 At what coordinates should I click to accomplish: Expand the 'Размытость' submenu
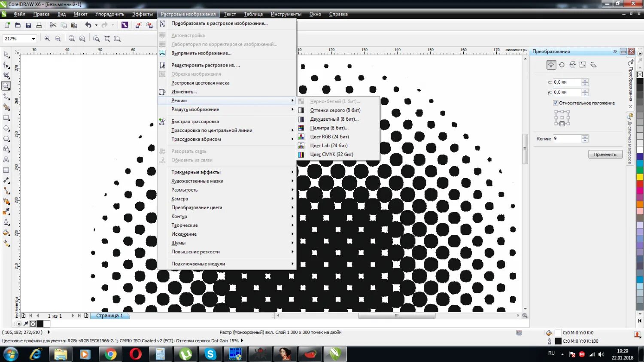pyautogui.click(x=227, y=190)
